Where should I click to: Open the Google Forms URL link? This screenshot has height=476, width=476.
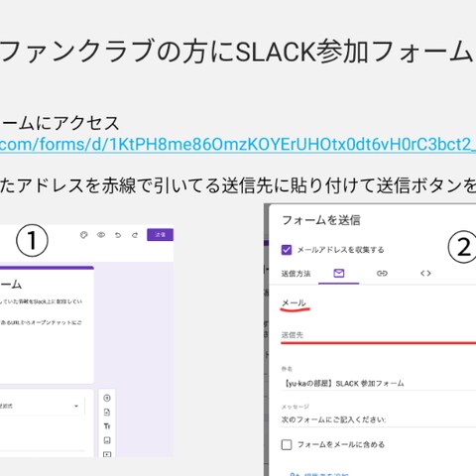238,145
